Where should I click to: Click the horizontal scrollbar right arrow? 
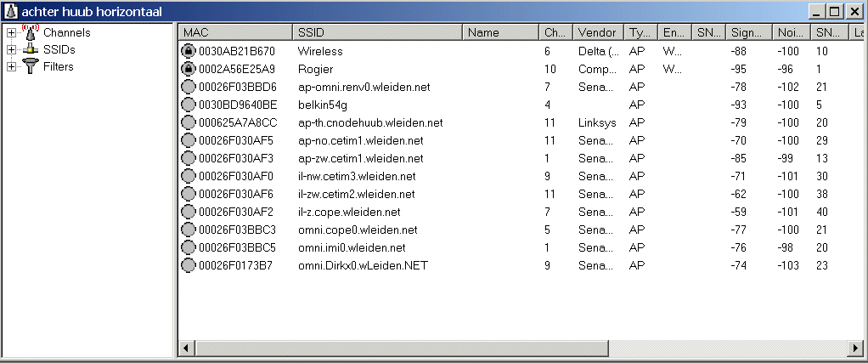[856, 349]
